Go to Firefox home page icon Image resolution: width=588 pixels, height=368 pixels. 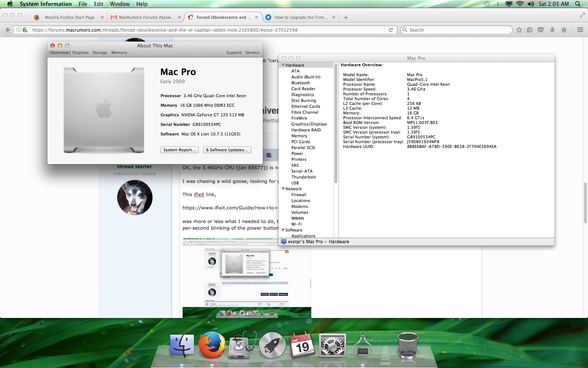(564, 30)
